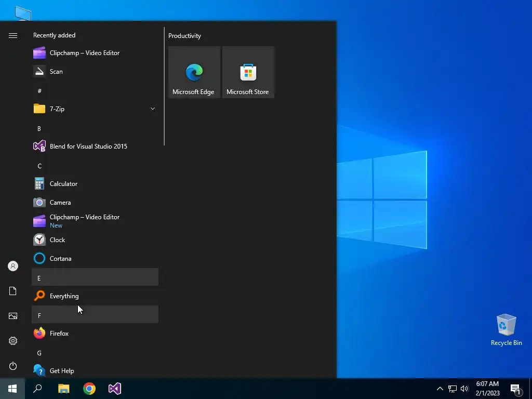
Task: Click the Show desktop sliver
Action: click(530, 389)
